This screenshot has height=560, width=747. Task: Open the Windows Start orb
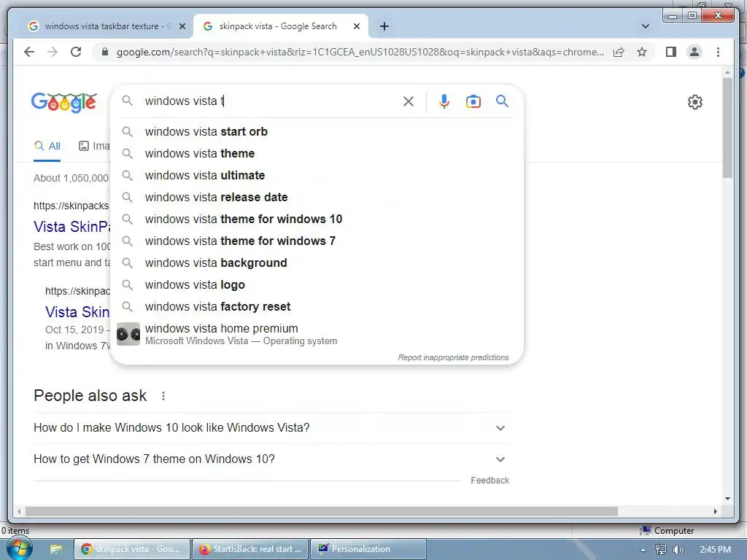click(x=20, y=549)
